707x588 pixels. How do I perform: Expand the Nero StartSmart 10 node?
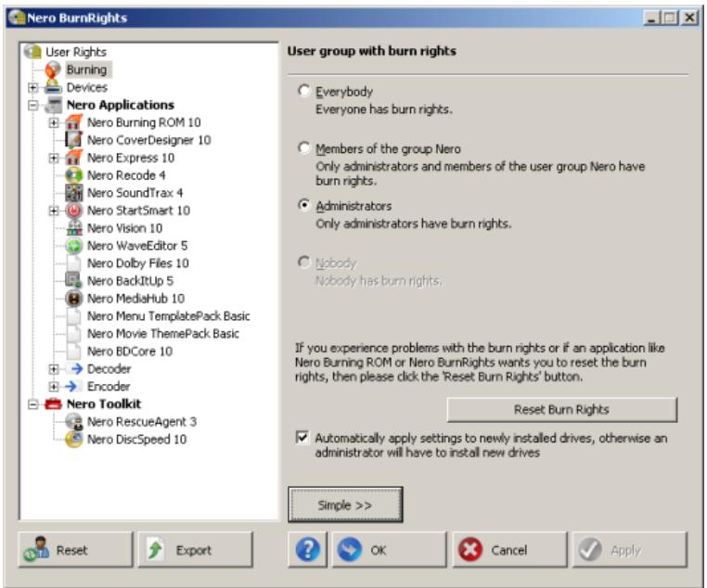[x=54, y=211]
